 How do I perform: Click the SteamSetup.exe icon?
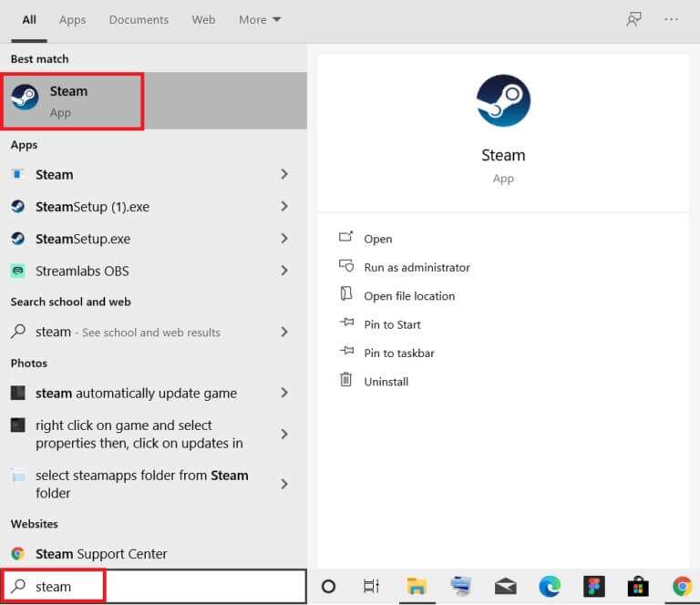[x=17, y=239]
